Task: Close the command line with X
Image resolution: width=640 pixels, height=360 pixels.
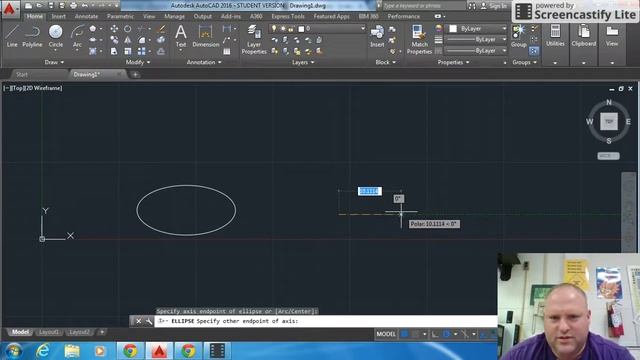Action: click(138, 321)
